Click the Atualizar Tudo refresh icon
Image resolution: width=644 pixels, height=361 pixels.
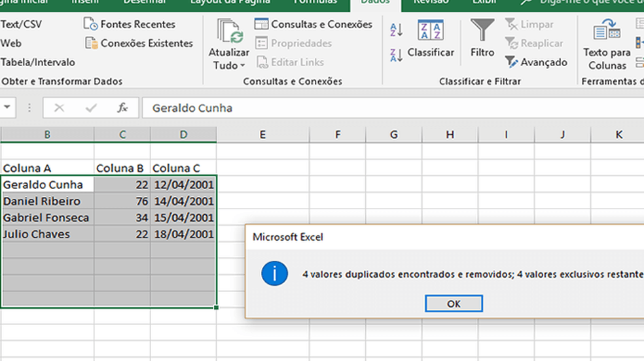pos(229,32)
